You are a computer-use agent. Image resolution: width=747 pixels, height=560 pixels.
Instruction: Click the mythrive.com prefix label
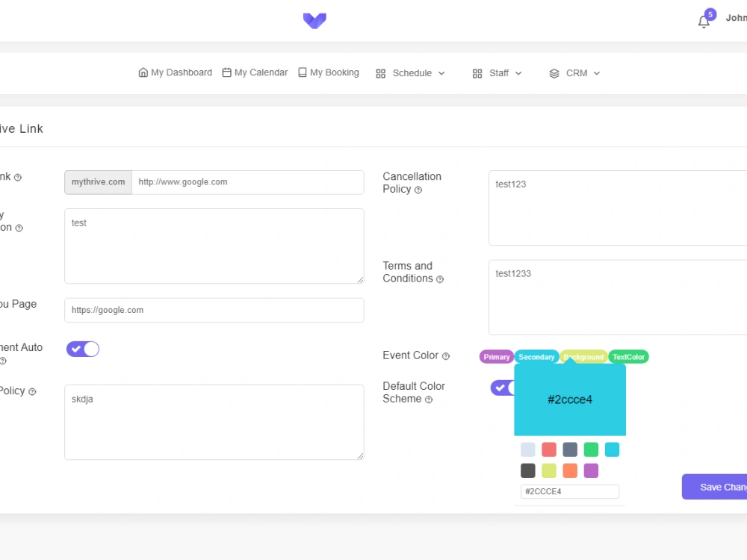(x=98, y=182)
